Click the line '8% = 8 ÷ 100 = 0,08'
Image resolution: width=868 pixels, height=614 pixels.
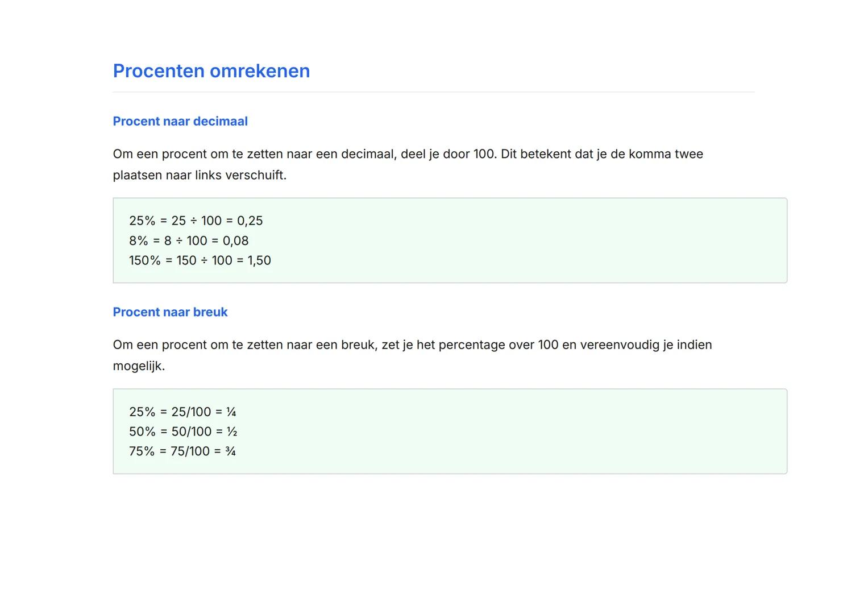coord(189,240)
